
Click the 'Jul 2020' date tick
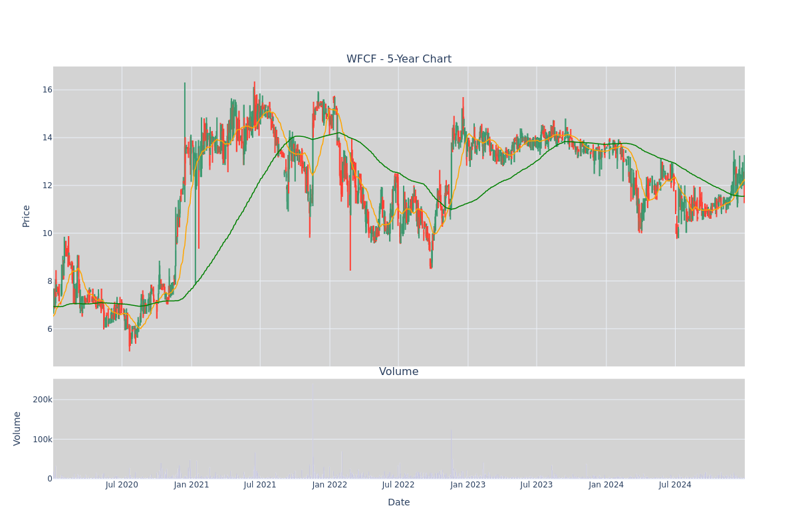pyautogui.click(x=122, y=485)
